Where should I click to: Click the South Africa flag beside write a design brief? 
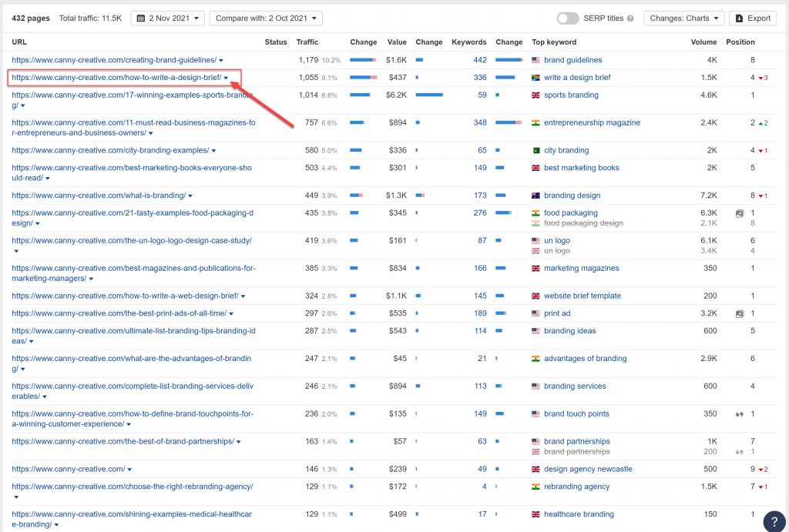(x=536, y=78)
